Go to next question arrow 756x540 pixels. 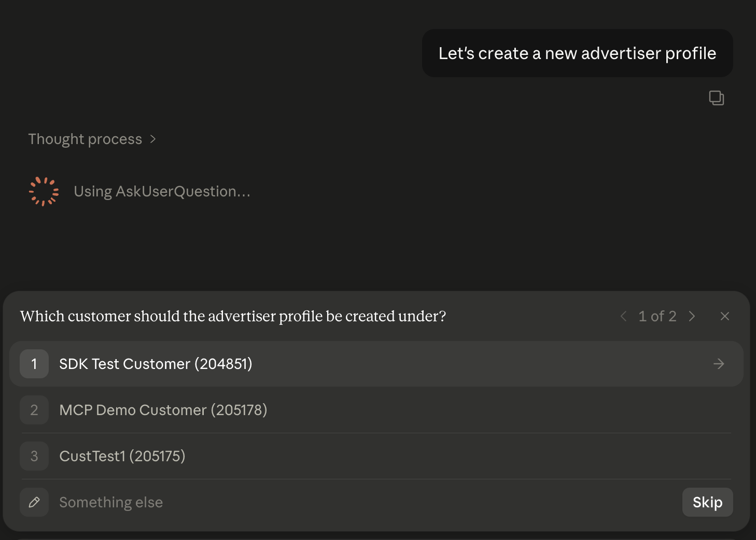click(x=692, y=316)
